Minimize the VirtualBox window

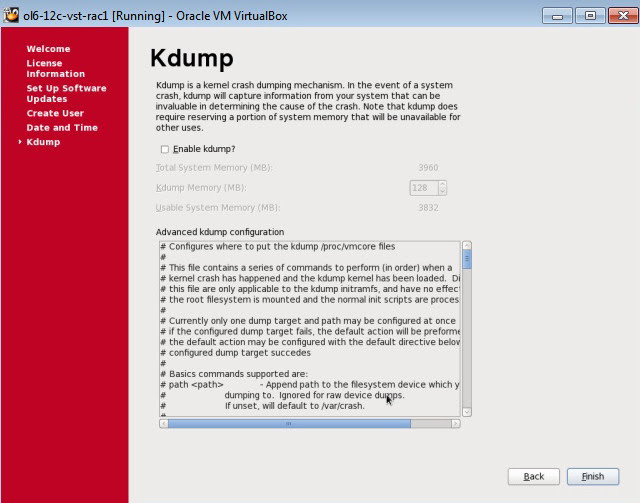557,16
